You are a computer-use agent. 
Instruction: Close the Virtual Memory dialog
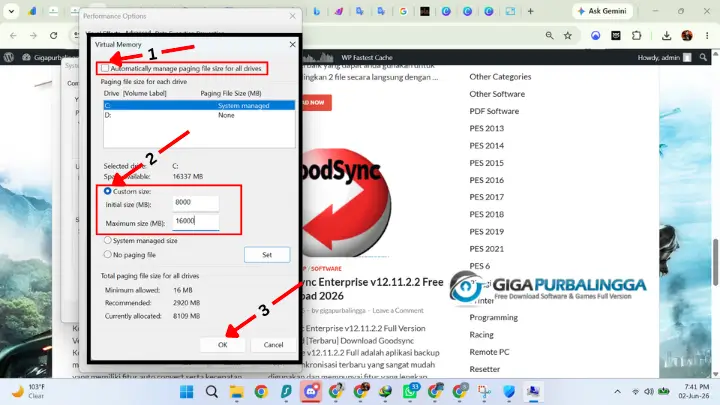292,45
